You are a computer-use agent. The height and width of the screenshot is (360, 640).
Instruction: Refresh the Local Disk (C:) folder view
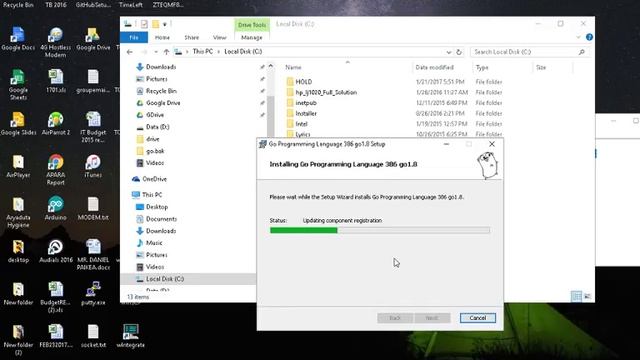coord(459,52)
